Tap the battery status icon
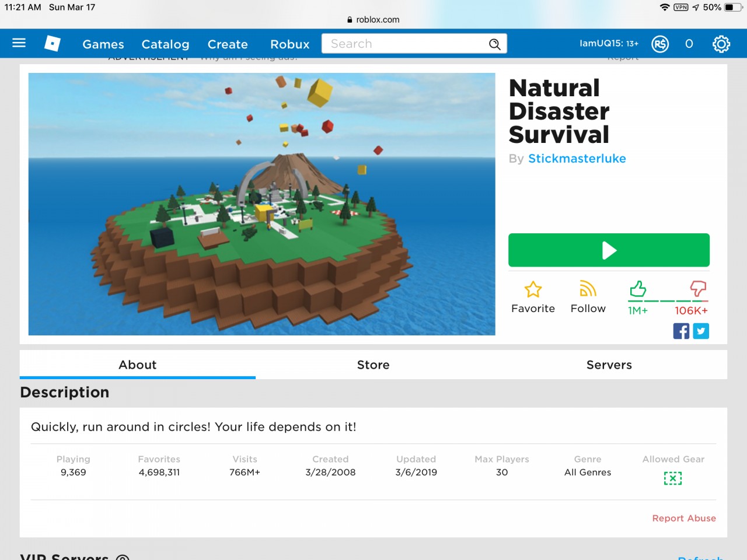 (x=733, y=7)
